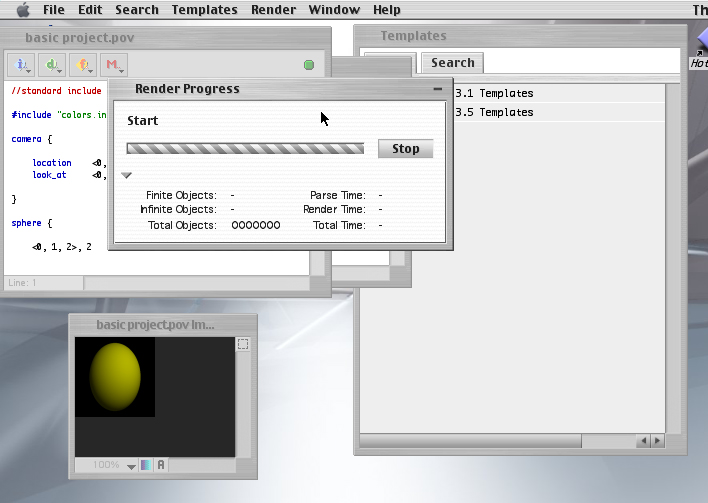Screen dimensions: 708x503
Task: Expand the Render Progress details triangle
Action: (127, 175)
